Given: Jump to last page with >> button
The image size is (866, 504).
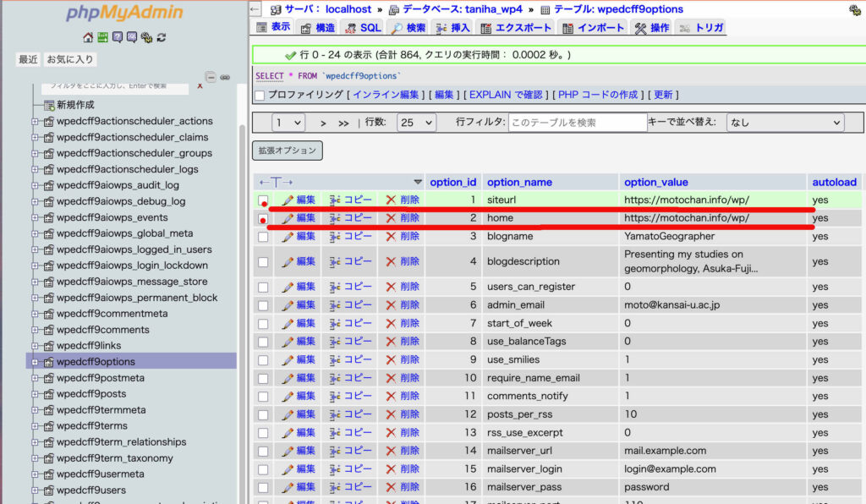Looking at the screenshot, I should tap(343, 123).
